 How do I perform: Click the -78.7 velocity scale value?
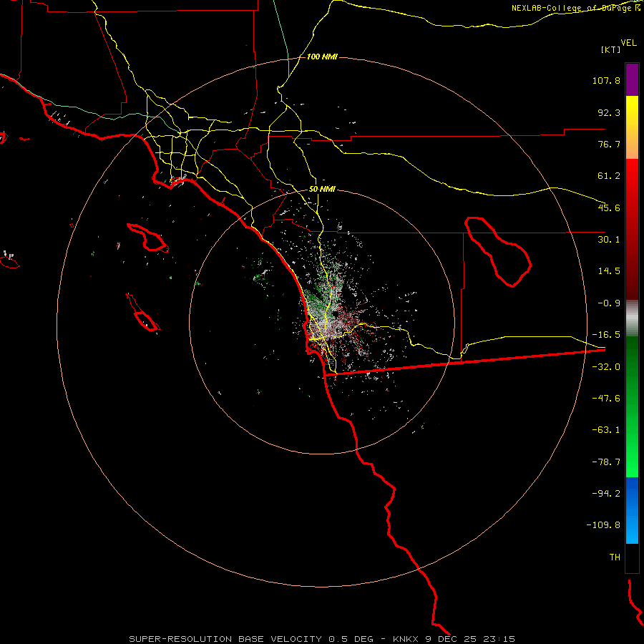[606, 462]
